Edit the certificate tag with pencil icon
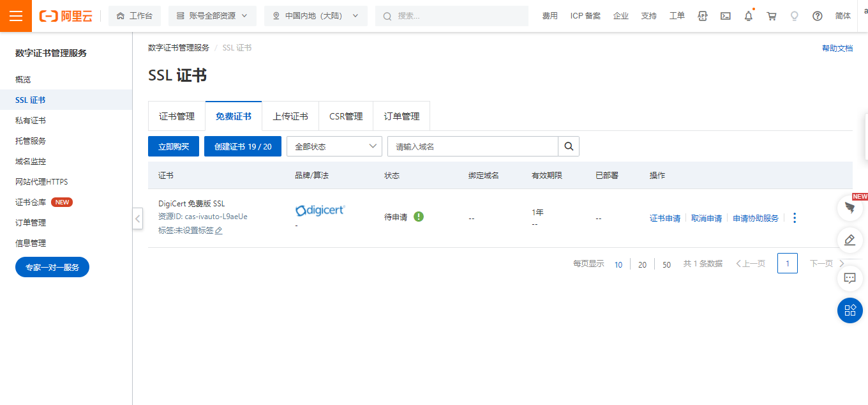The width and height of the screenshot is (868, 405). pos(219,231)
